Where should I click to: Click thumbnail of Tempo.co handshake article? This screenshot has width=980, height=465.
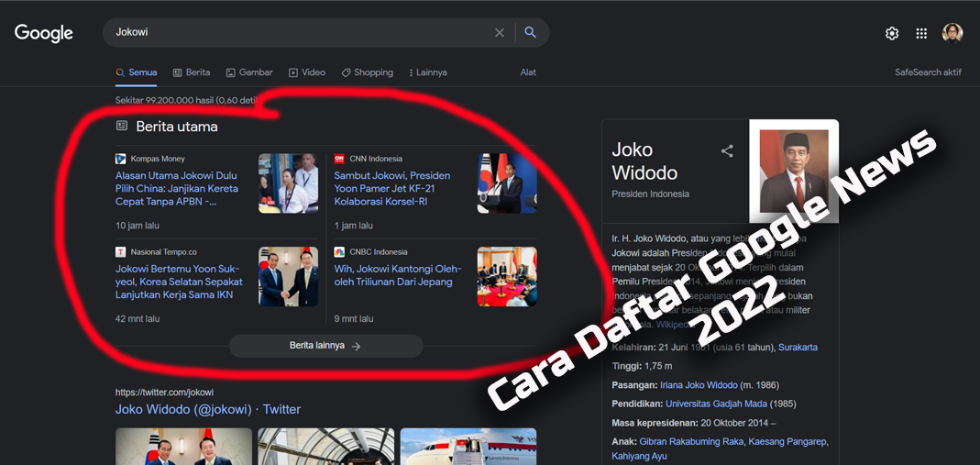(288, 276)
